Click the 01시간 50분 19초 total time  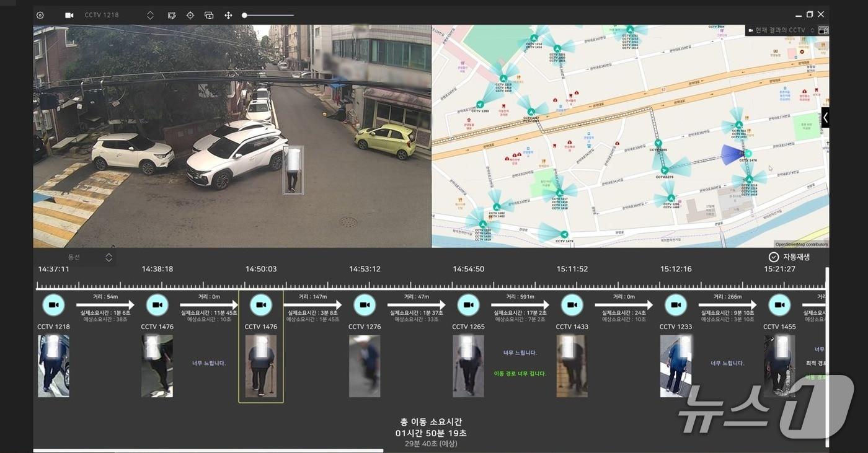(432, 433)
